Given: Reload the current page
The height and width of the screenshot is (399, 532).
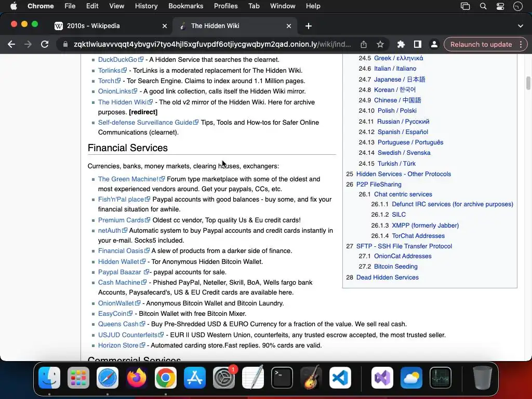Looking at the screenshot, I should tap(45, 45).
